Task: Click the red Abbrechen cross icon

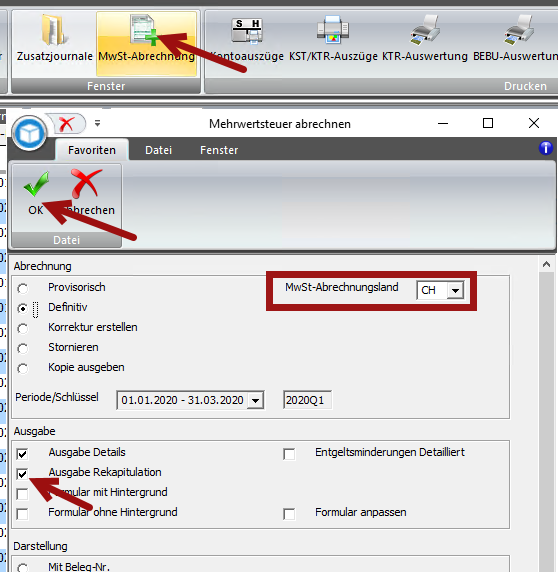Action: pos(86,183)
